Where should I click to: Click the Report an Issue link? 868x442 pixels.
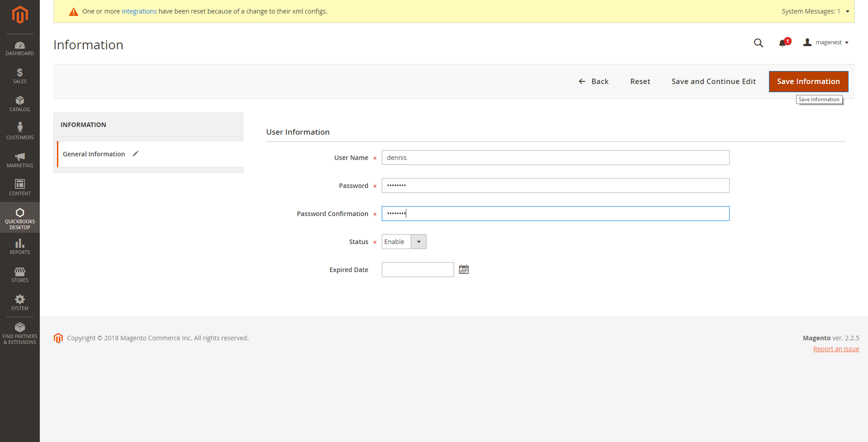tap(835, 349)
